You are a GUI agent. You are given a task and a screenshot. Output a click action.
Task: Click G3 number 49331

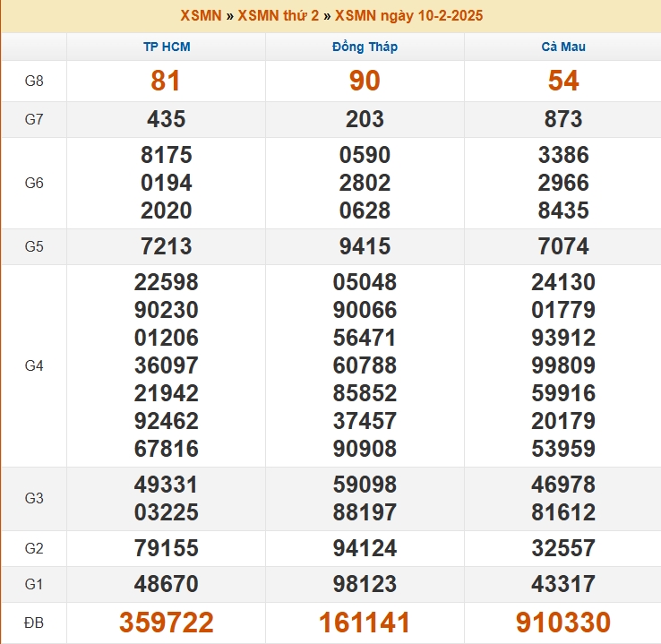pos(166,485)
